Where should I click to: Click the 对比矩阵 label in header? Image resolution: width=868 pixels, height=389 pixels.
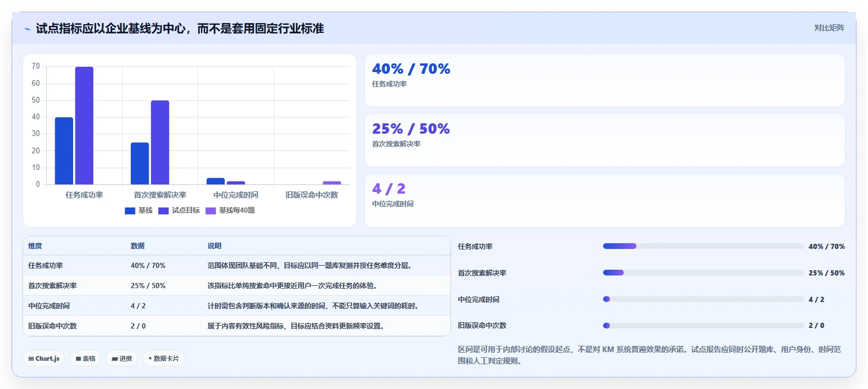[829, 28]
